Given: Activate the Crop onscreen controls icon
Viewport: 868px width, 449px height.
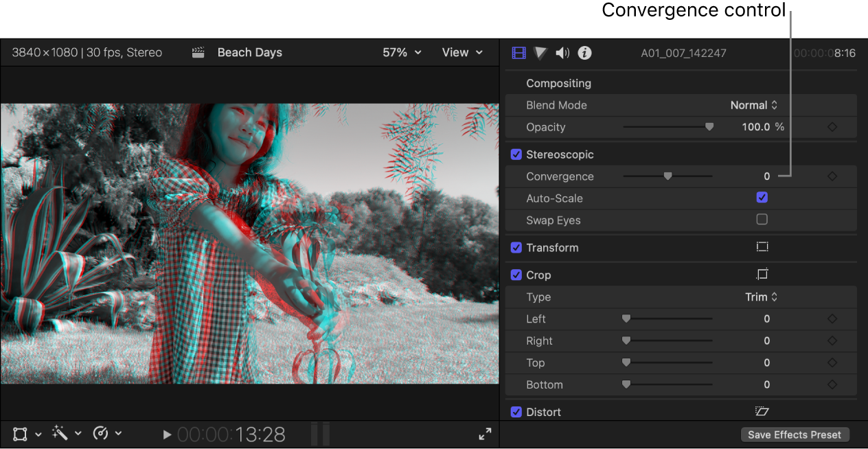Looking at the screenshot, I should coord(762,274).
